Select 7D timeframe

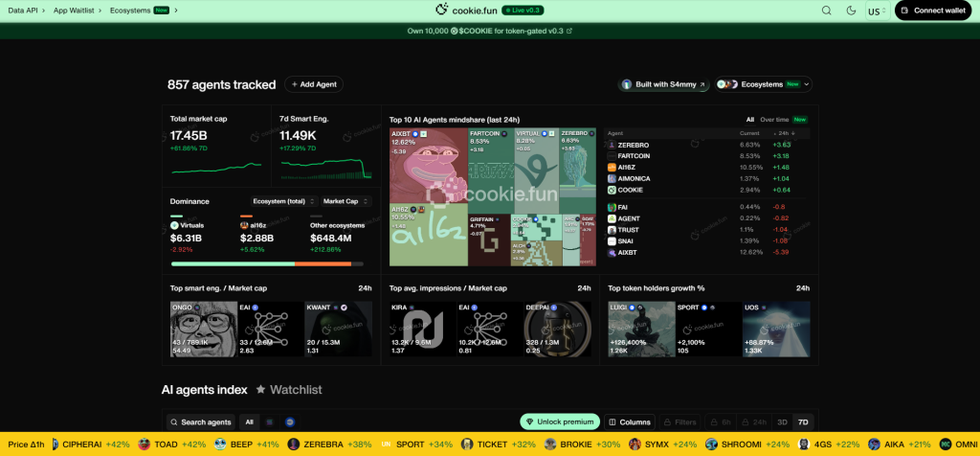point(803,422)
